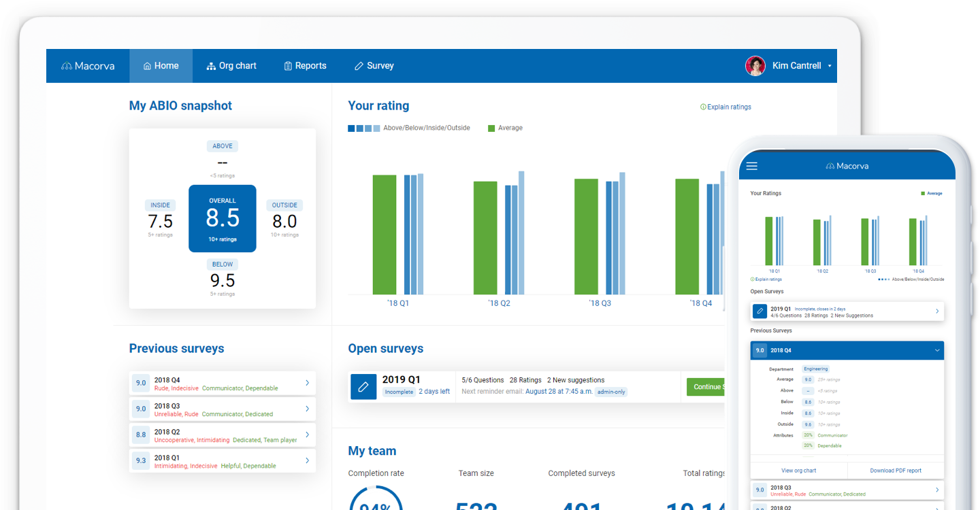
Task: Select the Above rating label
Action: (223, 146)
